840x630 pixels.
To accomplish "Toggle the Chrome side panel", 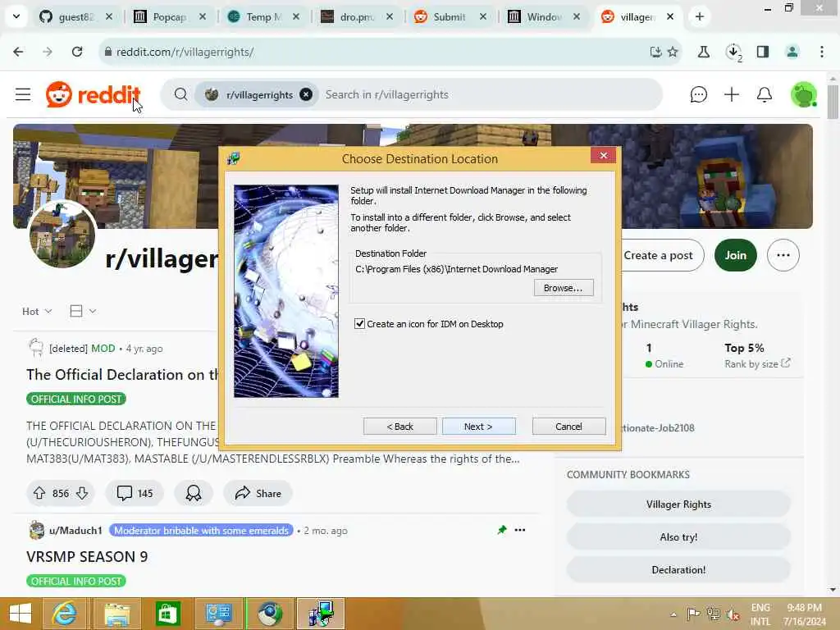I will [763, 52].
